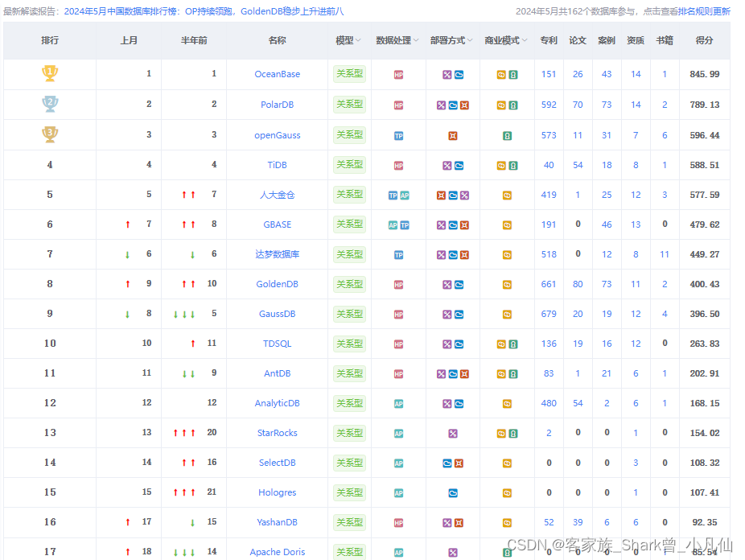Click the orange-red square icon in AntDB row
Viewport: 745px width, 560px height.
pyautogui.click(x=465, y=374)
